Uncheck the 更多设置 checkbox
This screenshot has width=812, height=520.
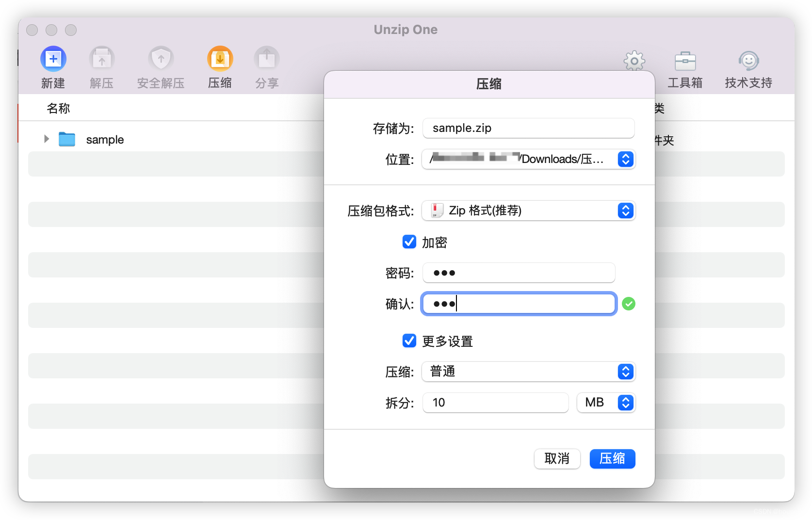click(409, 341)
